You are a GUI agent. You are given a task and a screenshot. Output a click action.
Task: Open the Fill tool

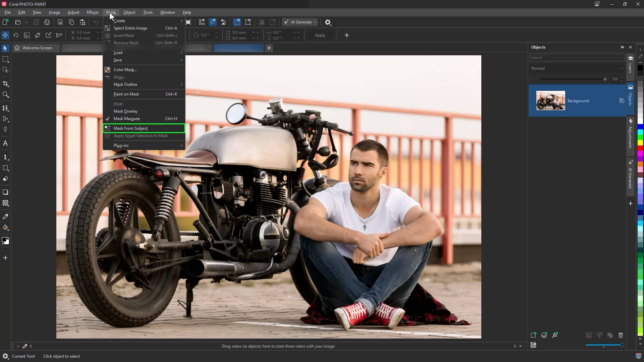pos(5,228)
